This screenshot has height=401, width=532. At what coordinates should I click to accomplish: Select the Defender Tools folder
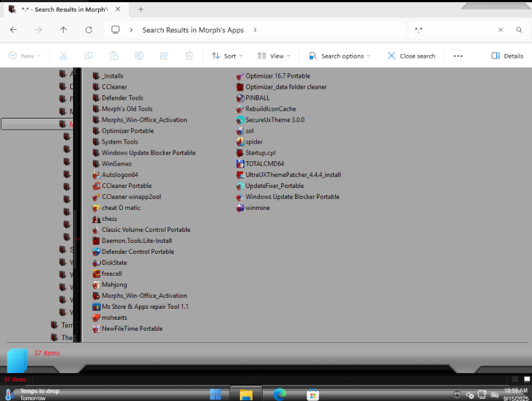point(118,98)
